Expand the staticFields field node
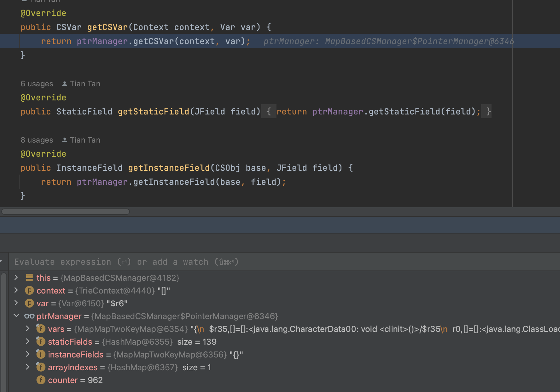The image size is (560, 392). pos(28,341)
